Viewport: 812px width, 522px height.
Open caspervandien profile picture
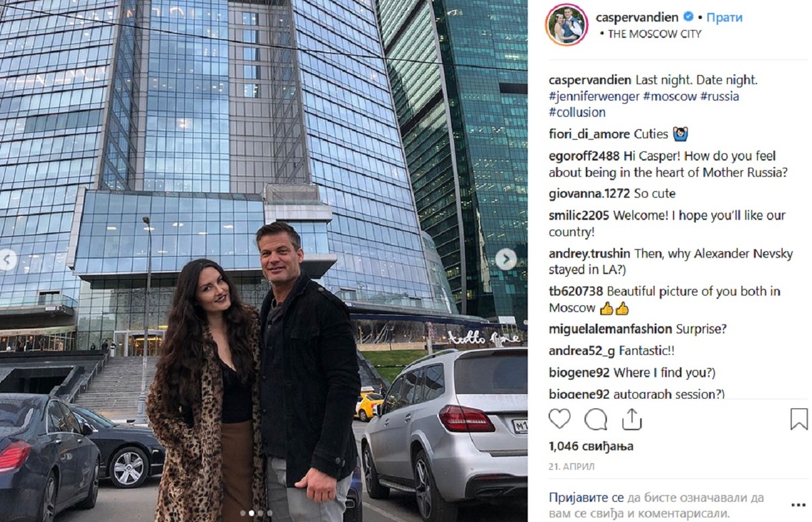[567, 25]
